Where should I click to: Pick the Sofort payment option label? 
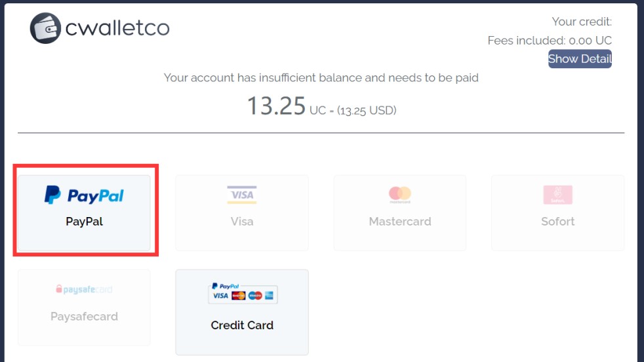click(x=557, y=222)
